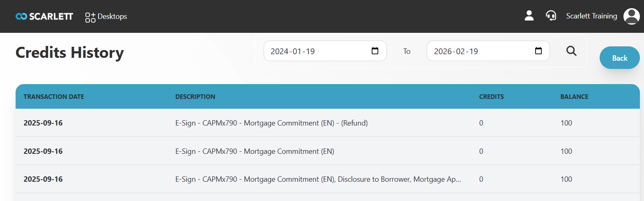This screenshot has height=201, width=644.
Task: Search credits with the magnifying glass
Action: 571,51
